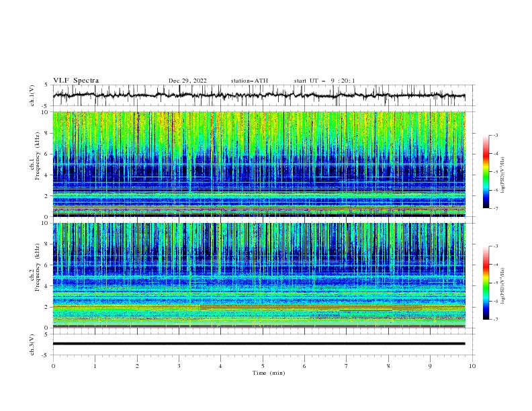Click the 'Time (min)' axis label
Image resolution: width=532 pixels, height=411 pixels.
click(269, 373)
